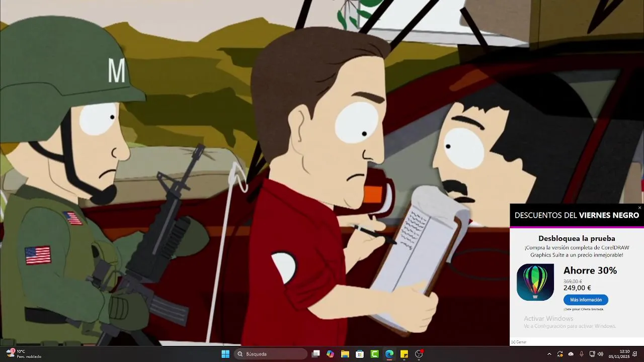Click the Búsqueda search box in taskbar

(271, 354)
